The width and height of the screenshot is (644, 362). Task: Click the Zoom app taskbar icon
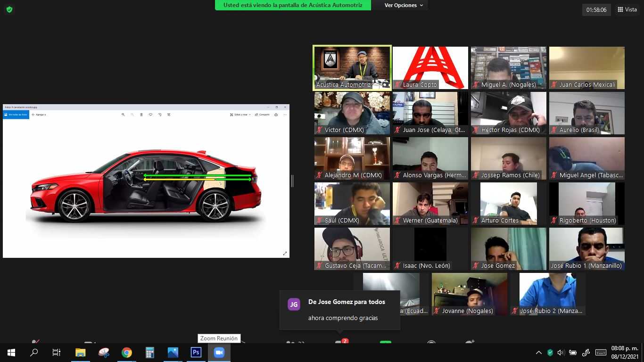tap(219, 353)
